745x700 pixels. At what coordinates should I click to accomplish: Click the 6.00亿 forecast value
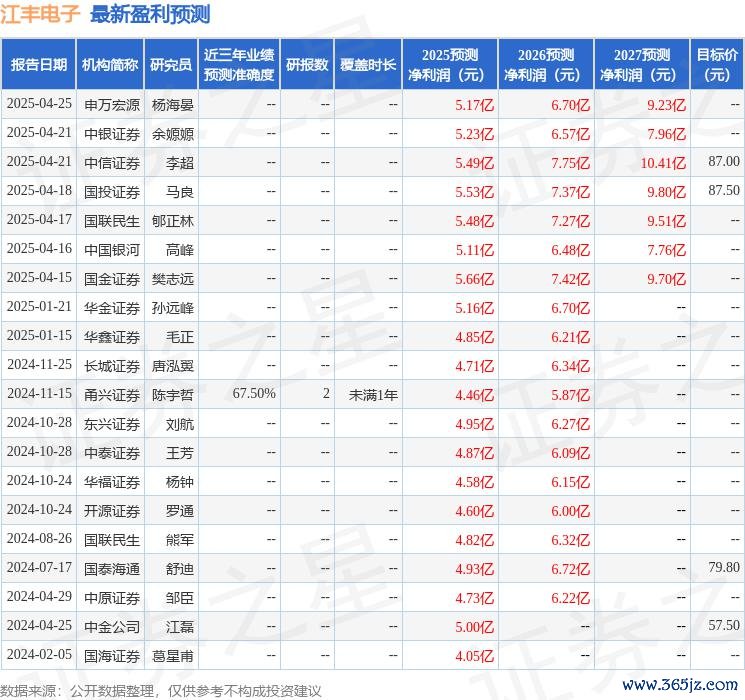click(x=571, y=511)
